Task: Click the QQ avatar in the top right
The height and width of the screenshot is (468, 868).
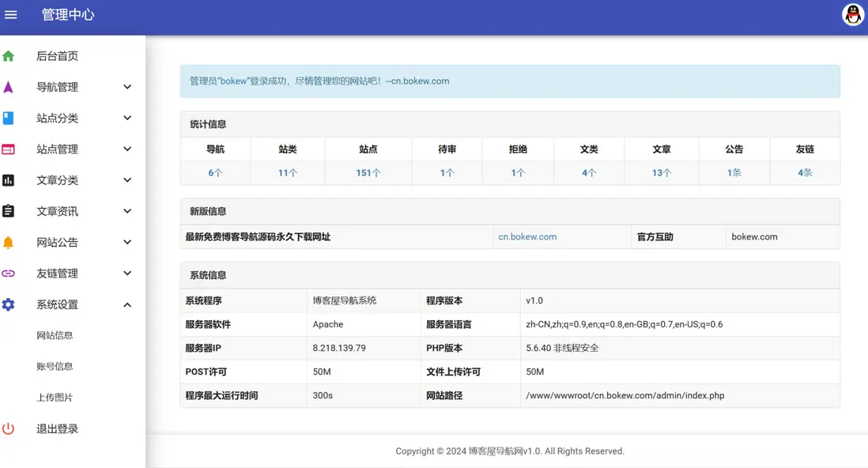Action: pyautogui.click(x=853, y=13)
